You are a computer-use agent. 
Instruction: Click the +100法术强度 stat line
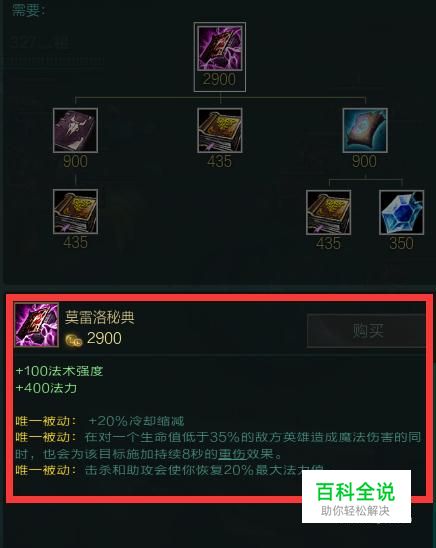click(59, 371)
